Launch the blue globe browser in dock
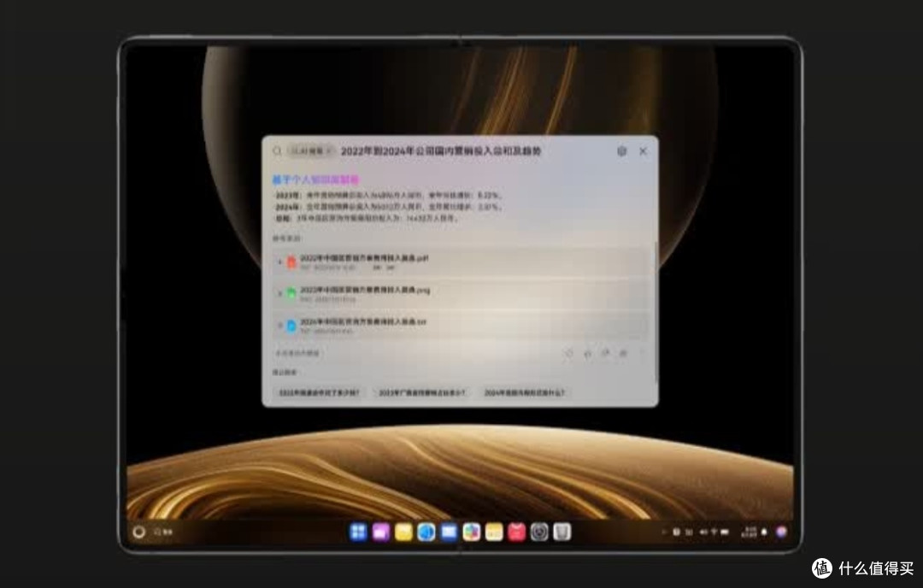 pos(426,532)
